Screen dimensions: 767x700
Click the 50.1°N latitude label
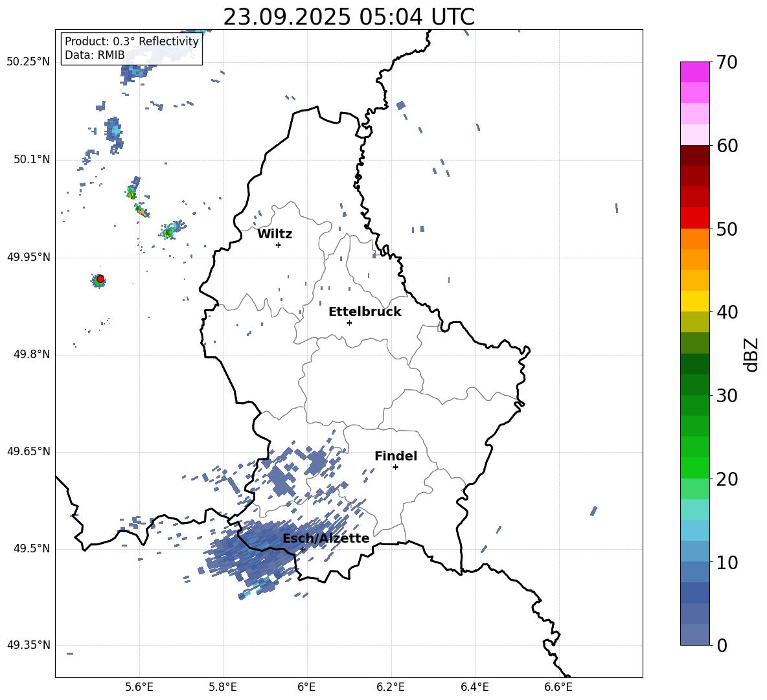point(31,160)
